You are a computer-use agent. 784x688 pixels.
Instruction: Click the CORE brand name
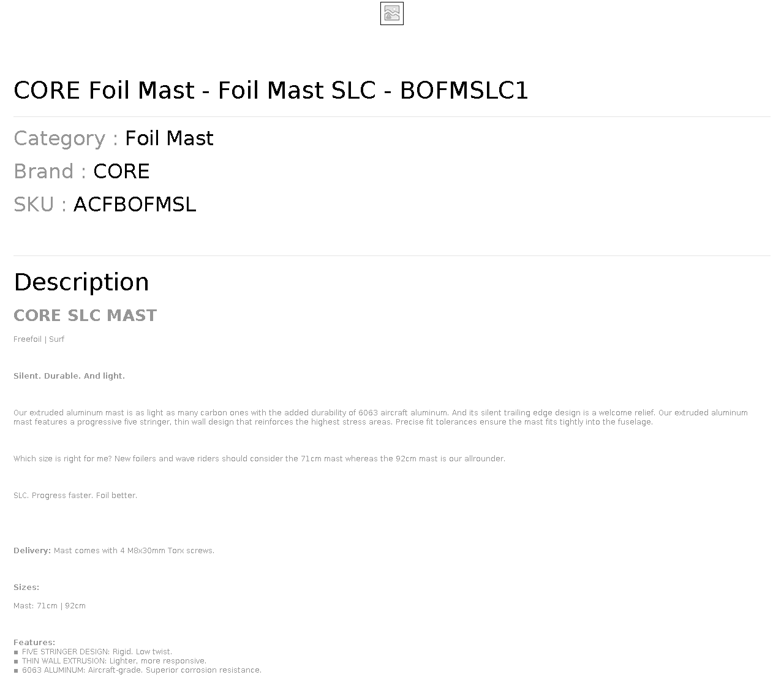pyautogui.click(x=121, y=172)
